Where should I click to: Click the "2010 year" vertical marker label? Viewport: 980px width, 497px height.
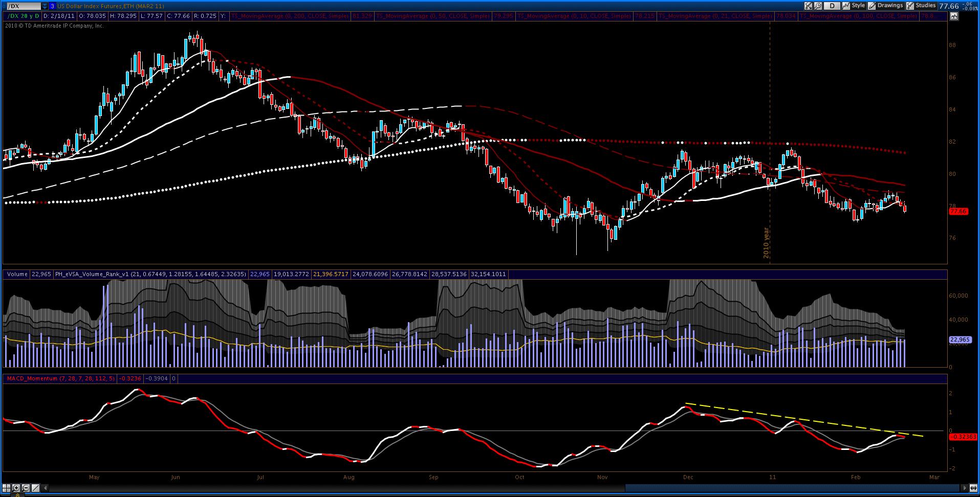pos(767,242)
